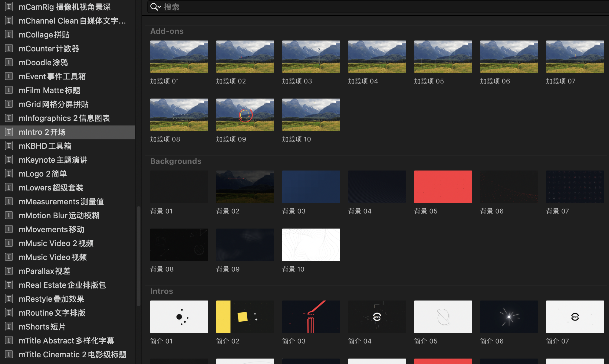This screenshot has width=609, height=364.
Task: Click the 加载项 06 add-on thumbnail
Action: [x=509, y=57]
